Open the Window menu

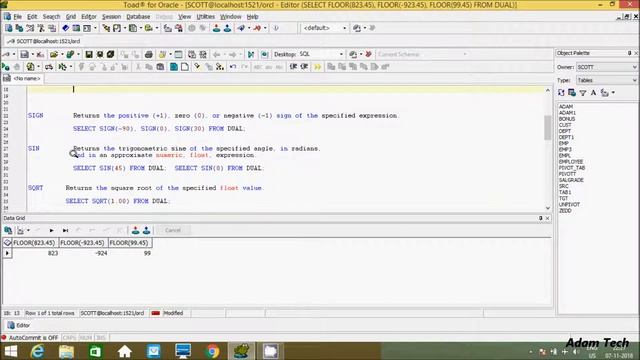(x=231, y=17)
